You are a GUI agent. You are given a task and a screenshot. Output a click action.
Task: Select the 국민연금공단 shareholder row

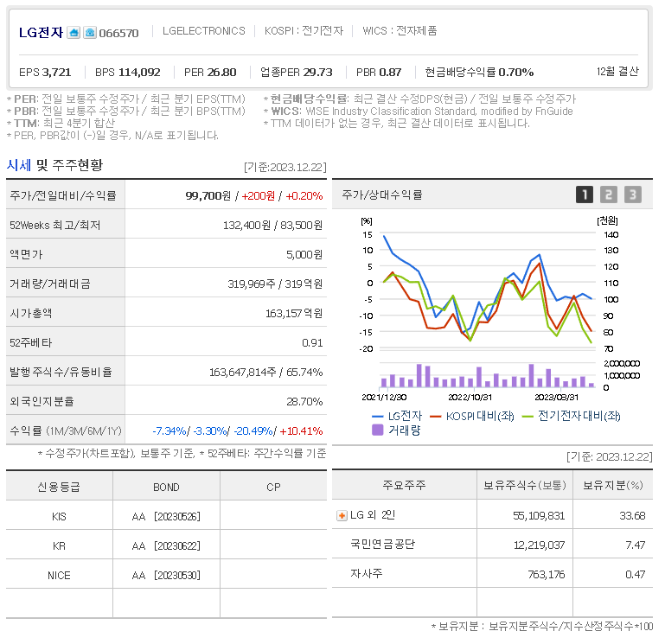point(492,545)
